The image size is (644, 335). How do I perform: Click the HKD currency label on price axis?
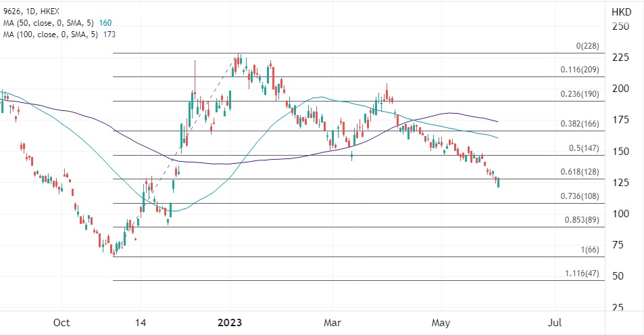[621, 12]
